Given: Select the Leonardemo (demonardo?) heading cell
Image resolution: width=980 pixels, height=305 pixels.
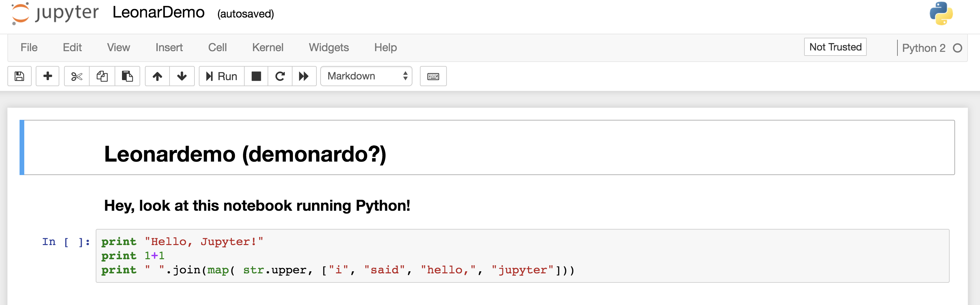Looking at the screenshot, I should click(x=487, y=147).
